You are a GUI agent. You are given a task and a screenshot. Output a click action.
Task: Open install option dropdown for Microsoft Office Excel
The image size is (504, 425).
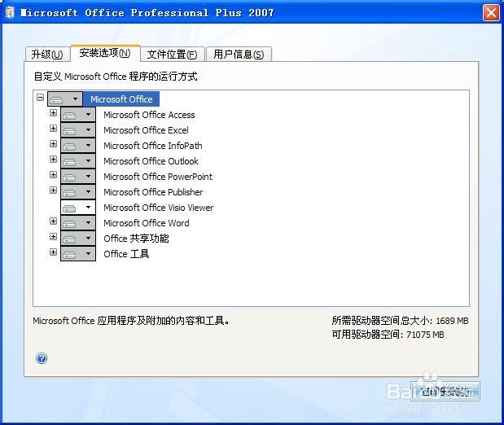tap(78, 130)
